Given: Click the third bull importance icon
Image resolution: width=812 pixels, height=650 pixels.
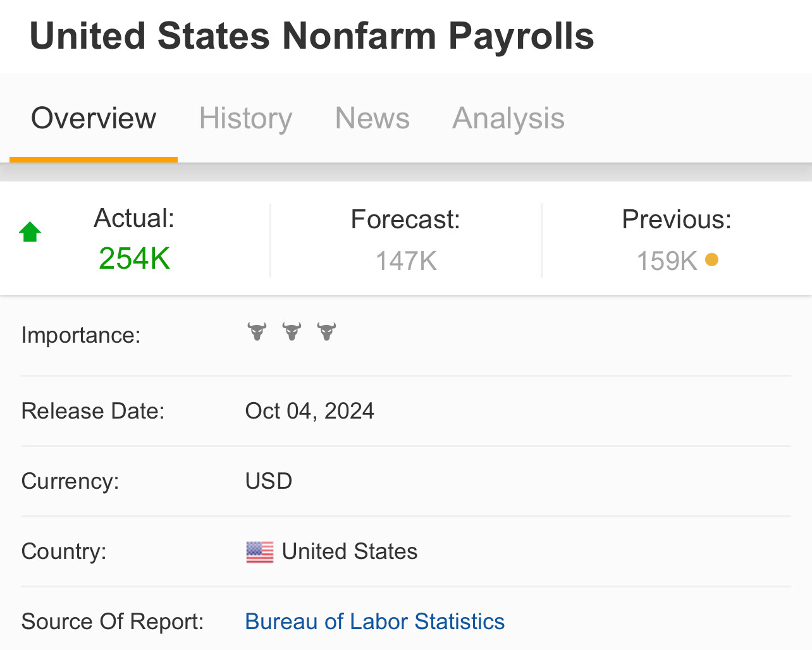Looking at the screenshot, I should point(326,331).
